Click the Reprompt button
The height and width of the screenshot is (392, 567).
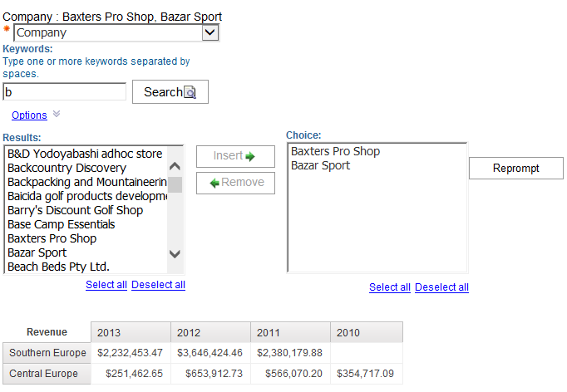click(x=516, y=168)
